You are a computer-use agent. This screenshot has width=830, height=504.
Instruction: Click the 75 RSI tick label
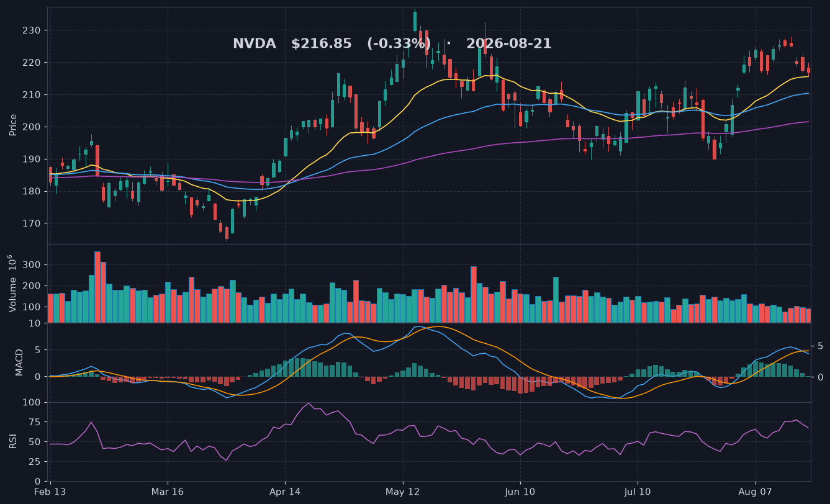pyautogui.click(x=35, y=422)
